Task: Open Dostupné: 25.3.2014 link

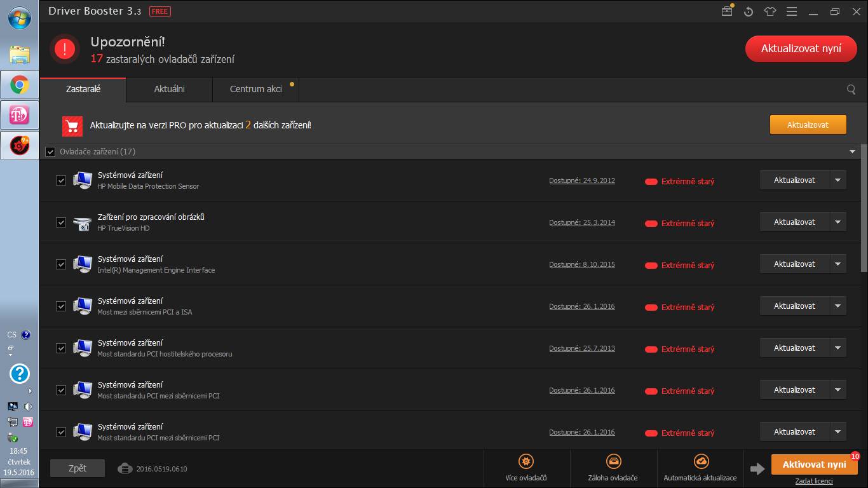Action: [582, 222]
